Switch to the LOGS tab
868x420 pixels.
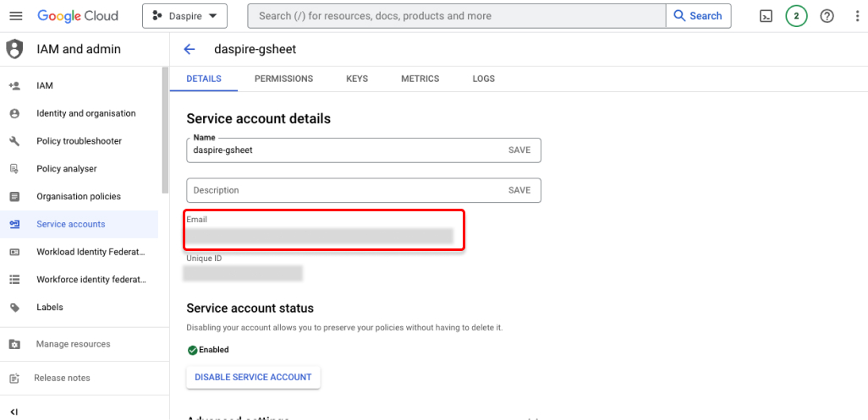click(x=483, y=79)
